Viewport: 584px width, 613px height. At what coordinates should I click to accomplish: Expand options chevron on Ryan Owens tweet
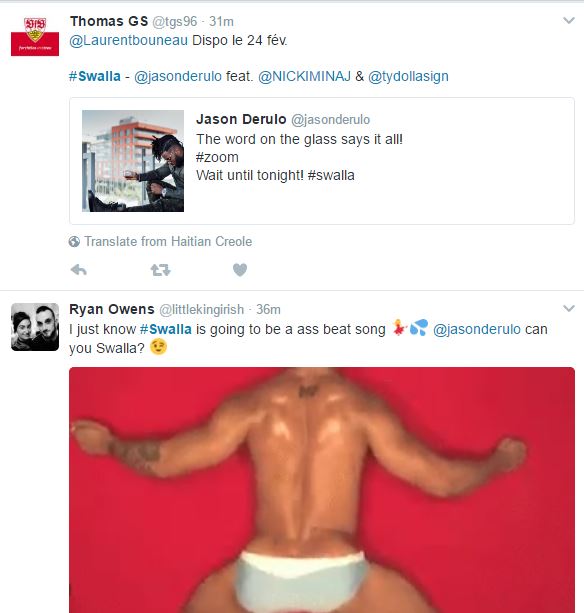point(569,308)
